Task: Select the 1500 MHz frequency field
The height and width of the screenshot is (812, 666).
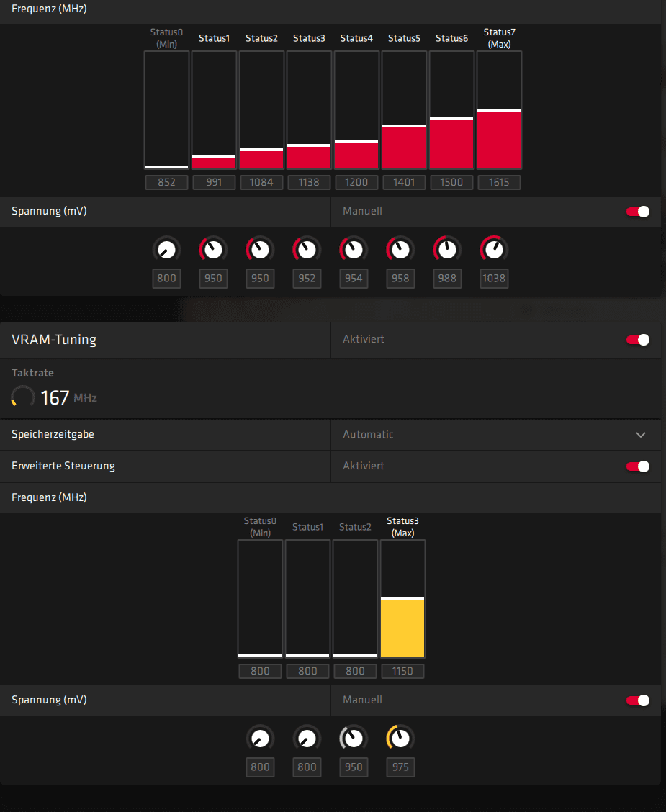Action: click(451, 182)
